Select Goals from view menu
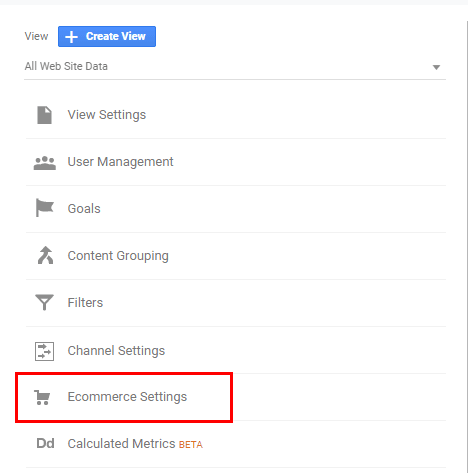This screenshot has width=468, height=473. [x=236, y=209]
